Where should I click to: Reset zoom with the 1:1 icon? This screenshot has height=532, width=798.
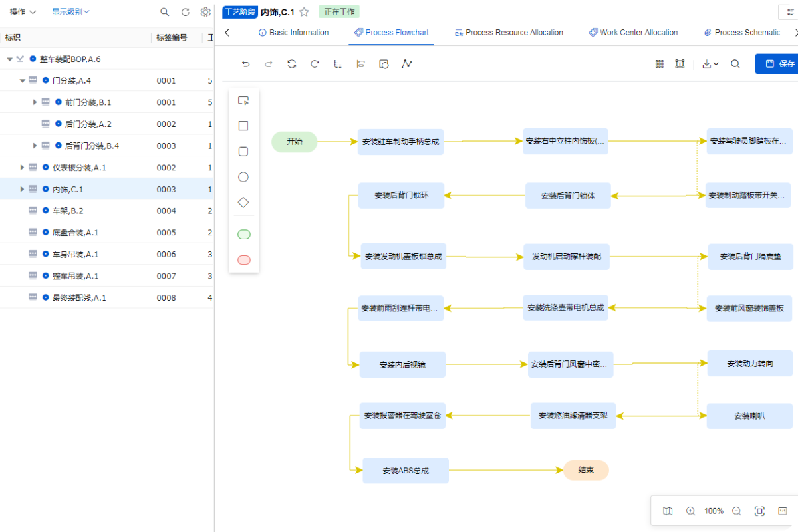coord(783,511)
